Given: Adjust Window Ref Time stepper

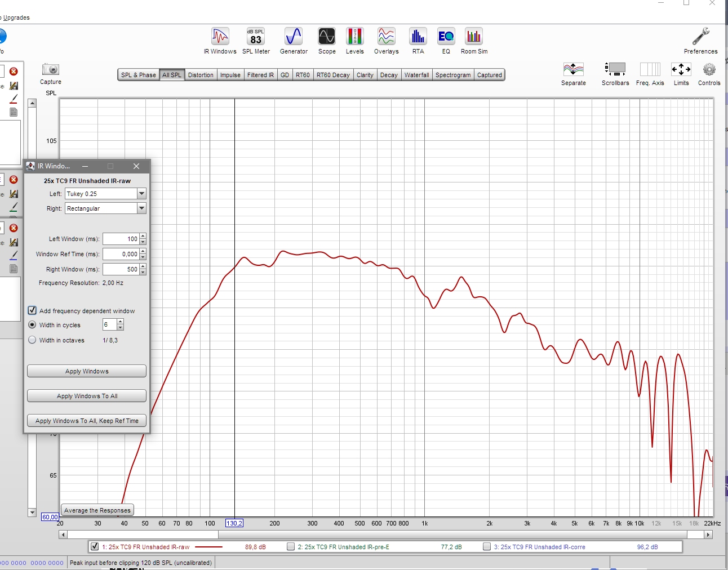Looking at the screenshot, I should click(143, 254).
